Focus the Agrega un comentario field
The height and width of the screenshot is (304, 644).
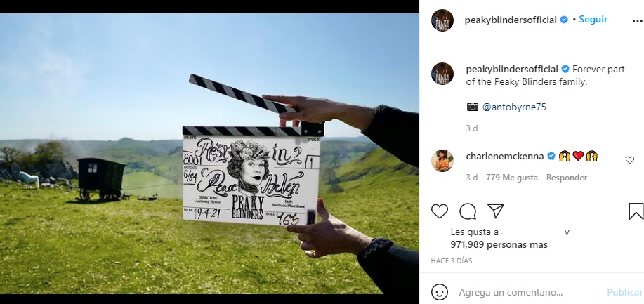[530, 293]
